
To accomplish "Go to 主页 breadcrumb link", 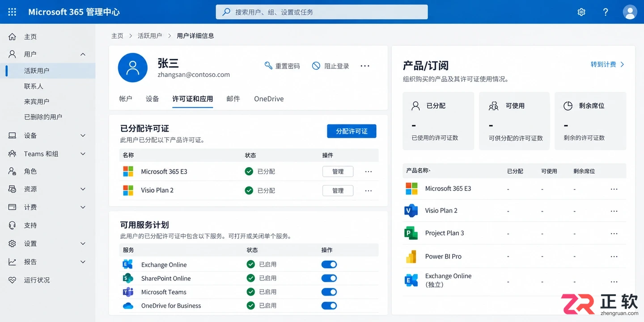I will click(117, 36).
